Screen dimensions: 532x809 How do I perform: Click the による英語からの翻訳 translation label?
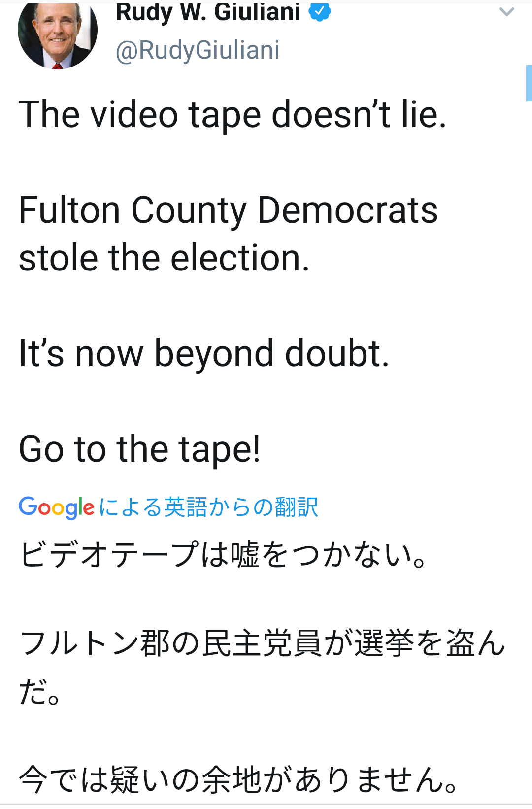(x=208, y=507)
